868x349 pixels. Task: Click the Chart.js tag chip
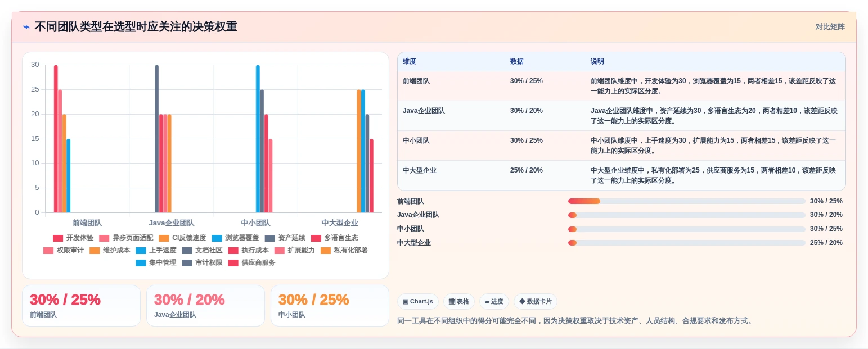[418, 301]
